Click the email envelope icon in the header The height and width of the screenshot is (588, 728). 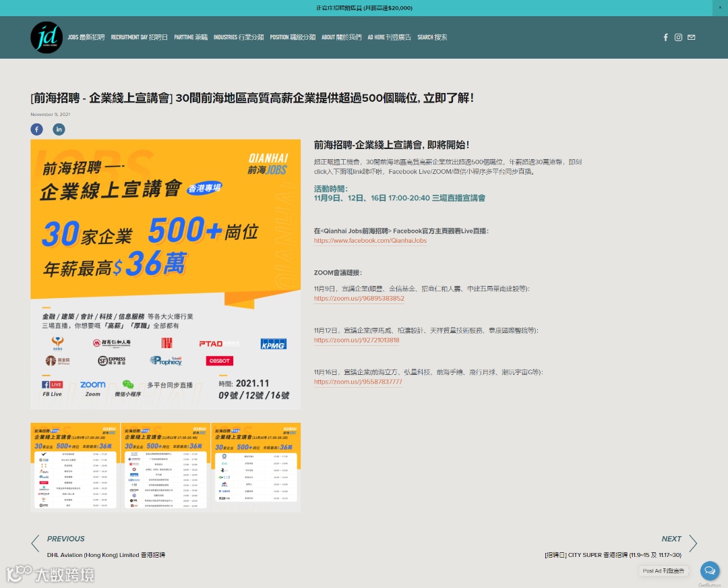click(692, 38)
